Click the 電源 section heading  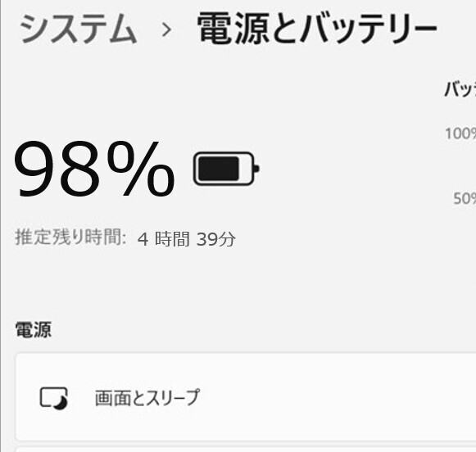pyautogui.click(x=34, y=329)
